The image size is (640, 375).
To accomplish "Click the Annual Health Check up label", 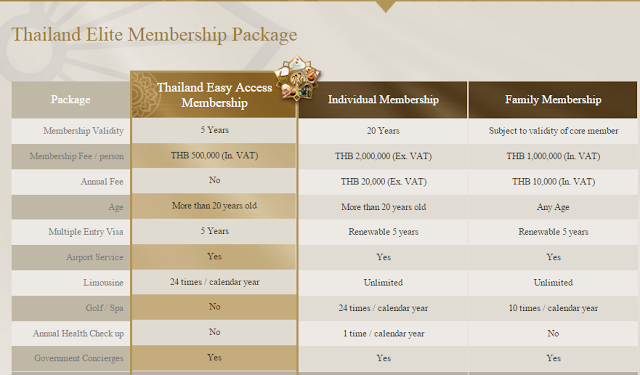I will [x=78, y=333].
